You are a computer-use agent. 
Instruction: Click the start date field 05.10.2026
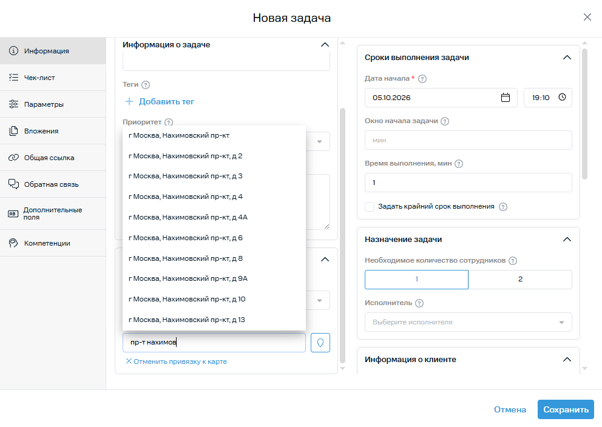(441, 98)
